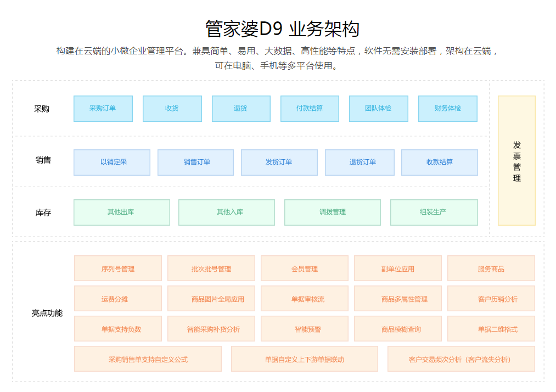556x392 pixels.
Task: Click the 客户交易频次分析 box
Action: (x=462, y=359)
